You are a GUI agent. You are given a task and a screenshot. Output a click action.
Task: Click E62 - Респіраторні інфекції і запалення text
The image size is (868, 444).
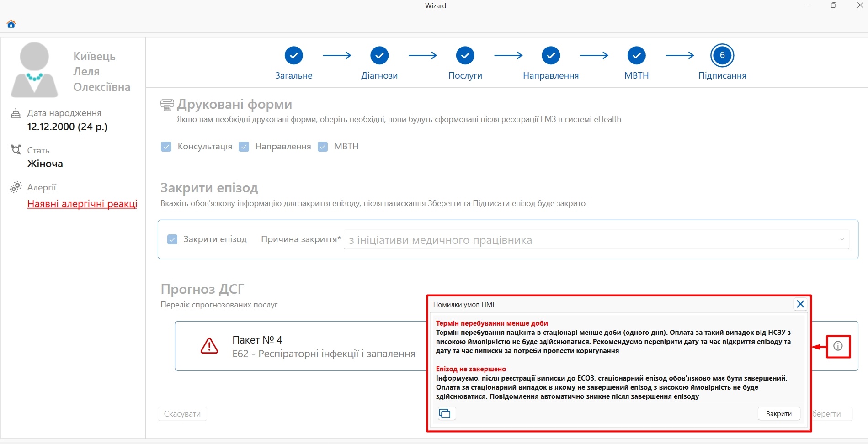[324, 354]
